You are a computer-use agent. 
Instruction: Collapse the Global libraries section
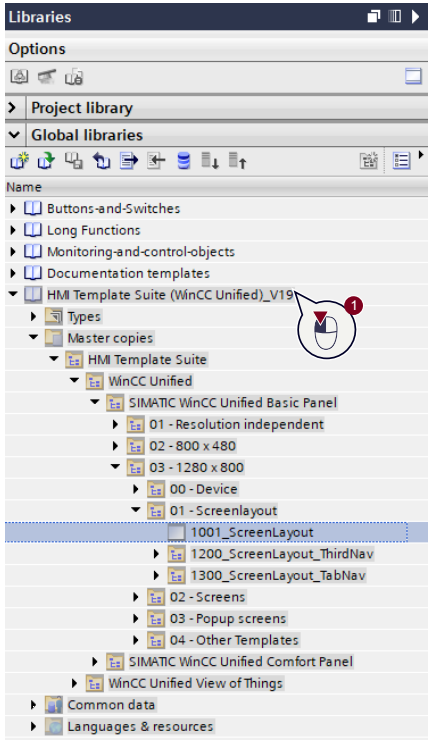tap(14, 135)
